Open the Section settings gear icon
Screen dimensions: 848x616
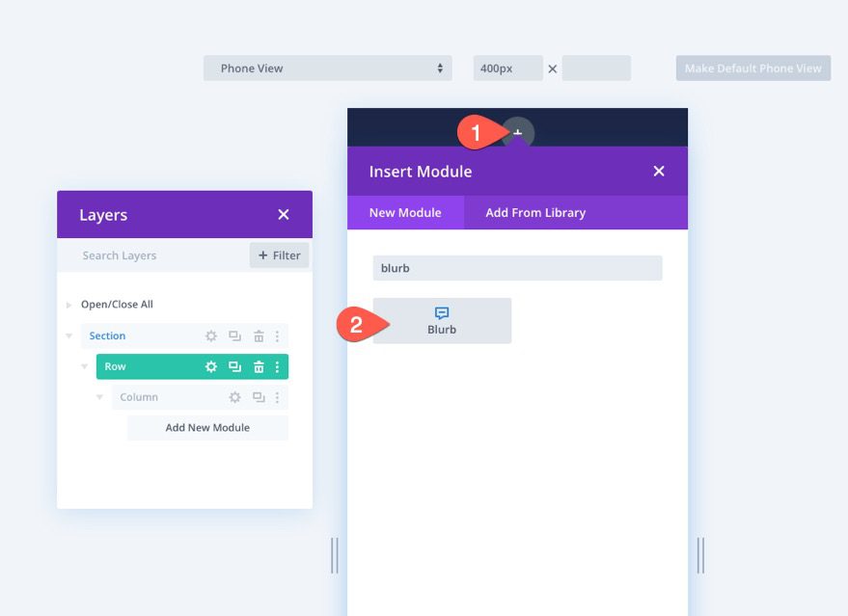coord(210,335)
